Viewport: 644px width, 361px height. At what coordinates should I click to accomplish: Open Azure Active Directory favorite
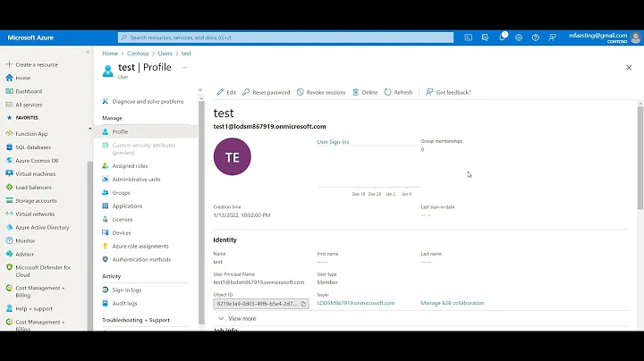(42, 227)
